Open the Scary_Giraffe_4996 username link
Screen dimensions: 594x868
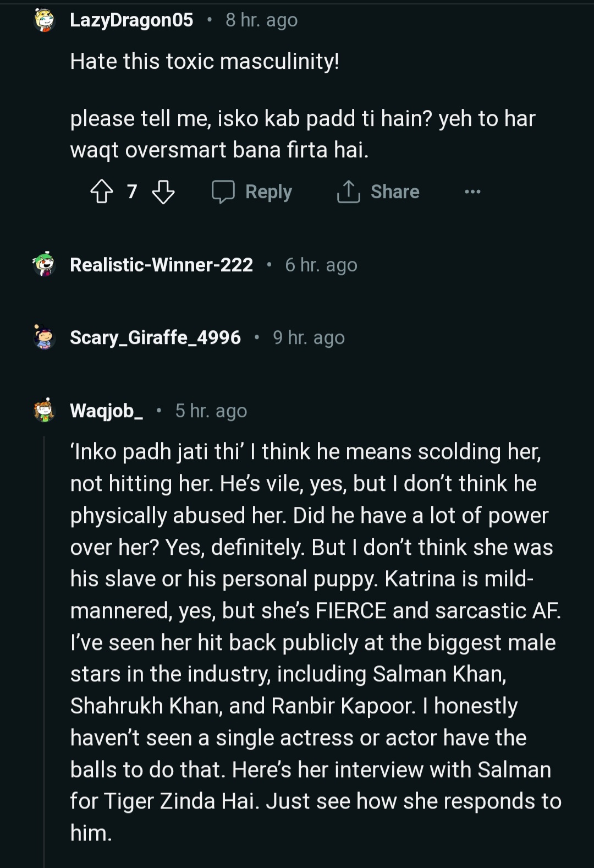(x=155, y=337)
